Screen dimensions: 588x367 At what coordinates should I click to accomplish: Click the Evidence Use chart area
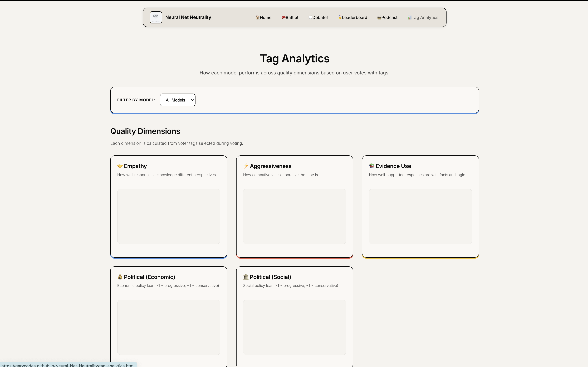tap(420, 216)
